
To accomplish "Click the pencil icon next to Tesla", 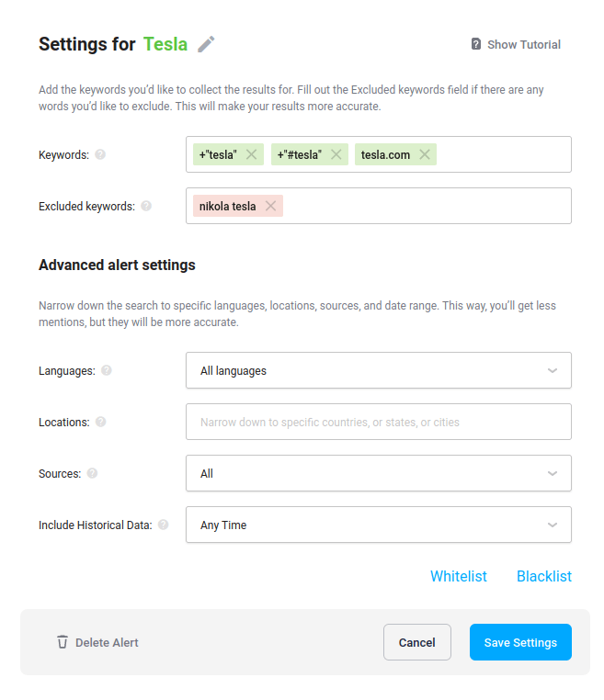I will tap(207, 44).
